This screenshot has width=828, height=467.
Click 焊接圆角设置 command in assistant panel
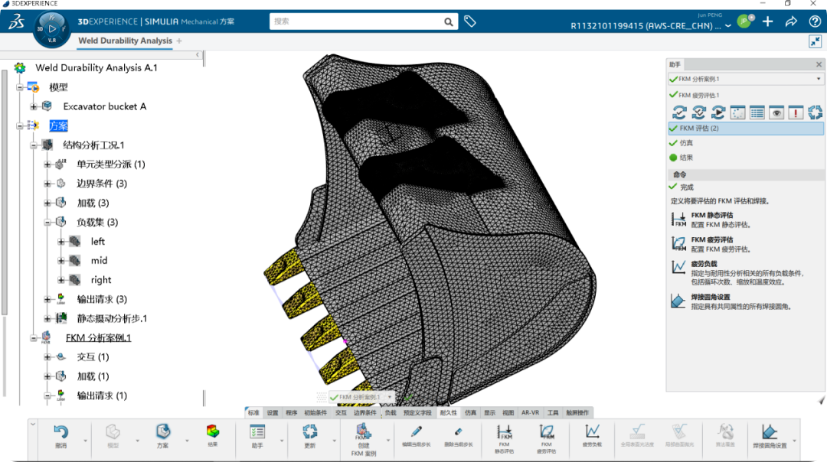(x=731, y=301)
